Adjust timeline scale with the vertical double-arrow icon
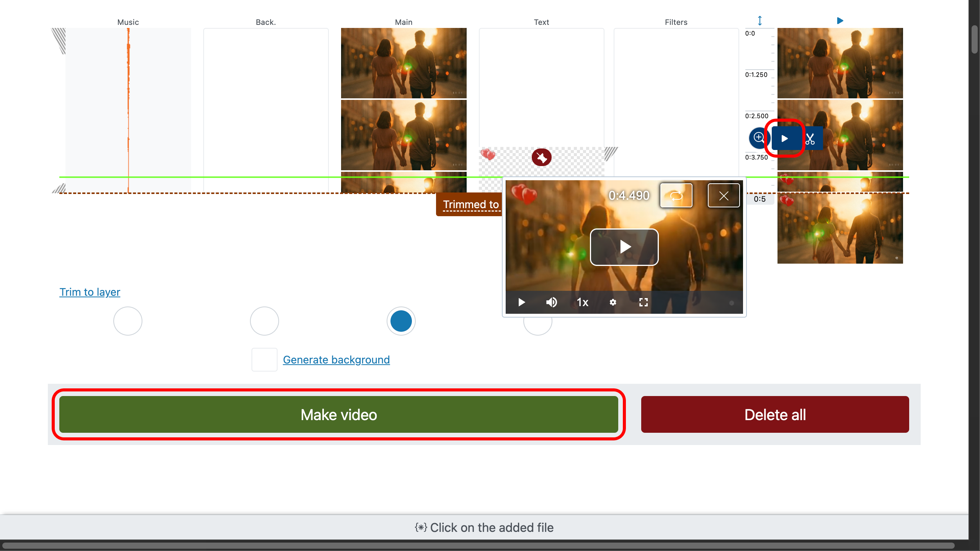This screenshot has width=980, height=551. point(759,21)
